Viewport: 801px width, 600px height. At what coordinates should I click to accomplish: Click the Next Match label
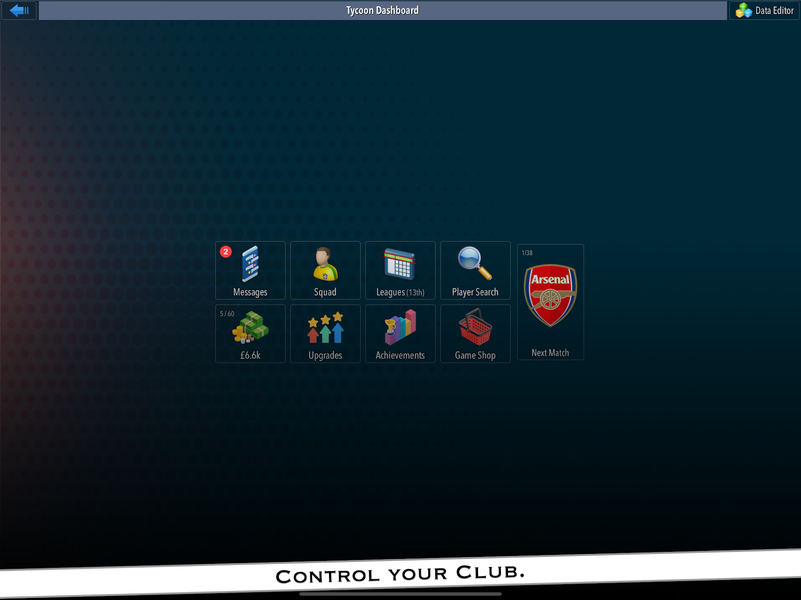point(550,353)
